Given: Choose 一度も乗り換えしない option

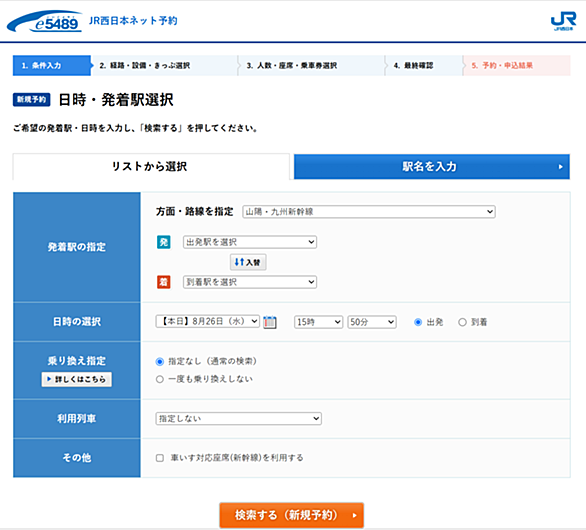Looking at the screenshot, I should (x=160, y=379).
